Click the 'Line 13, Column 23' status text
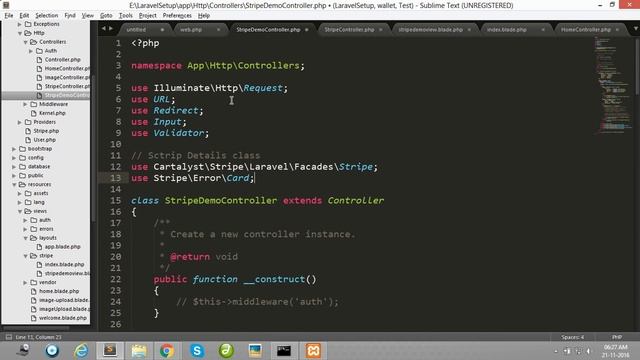The height and width of the screenshot is (360, 640). 38,337
